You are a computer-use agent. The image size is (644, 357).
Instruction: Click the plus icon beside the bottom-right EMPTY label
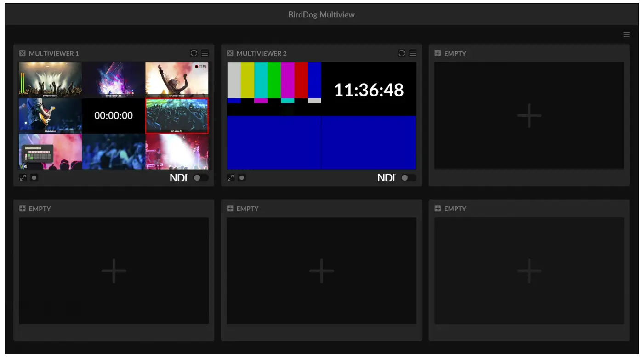coord(438,209)
